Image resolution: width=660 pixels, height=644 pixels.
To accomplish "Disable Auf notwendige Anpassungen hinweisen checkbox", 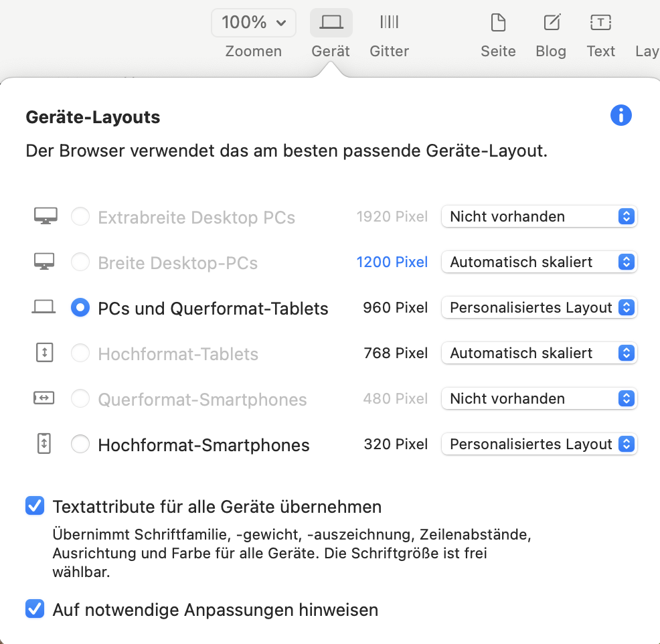I will click(x=35, y=609).
